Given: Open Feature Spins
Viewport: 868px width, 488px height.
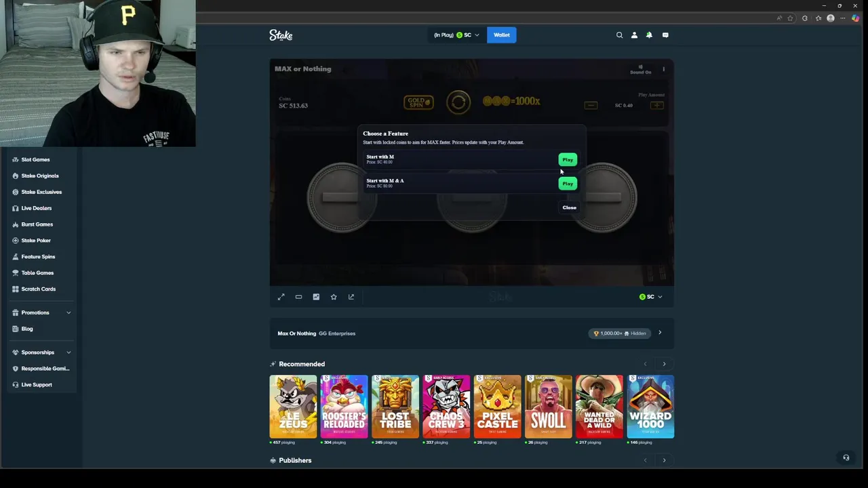Looking at the screenshot, I should coord(38,257).
